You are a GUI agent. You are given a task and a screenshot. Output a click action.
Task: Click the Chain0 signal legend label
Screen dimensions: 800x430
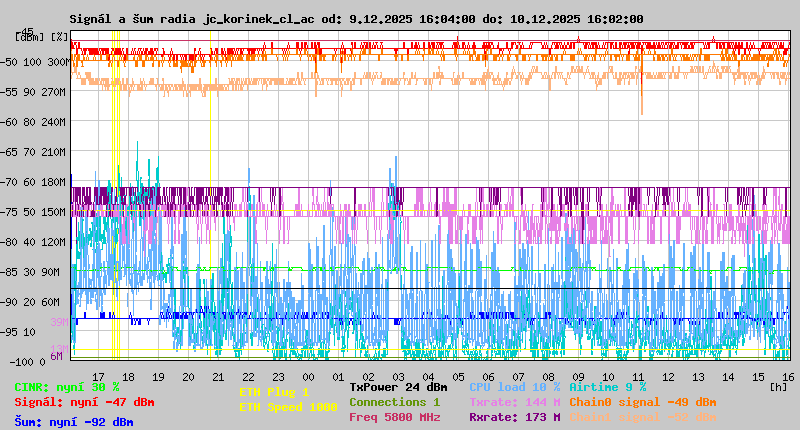[x=642, y=402]
